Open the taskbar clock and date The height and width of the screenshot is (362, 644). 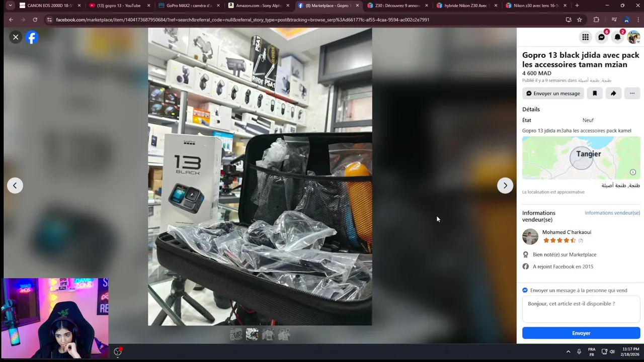pos(630,351)
